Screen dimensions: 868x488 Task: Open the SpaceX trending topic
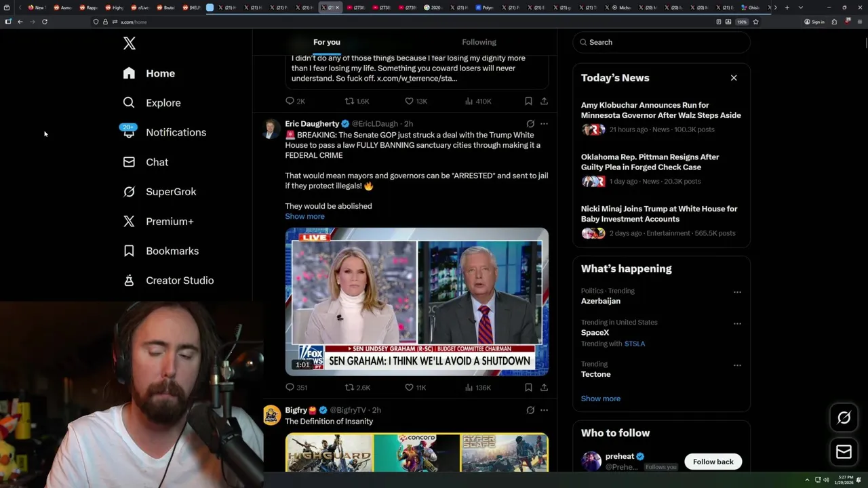(595, 333)
